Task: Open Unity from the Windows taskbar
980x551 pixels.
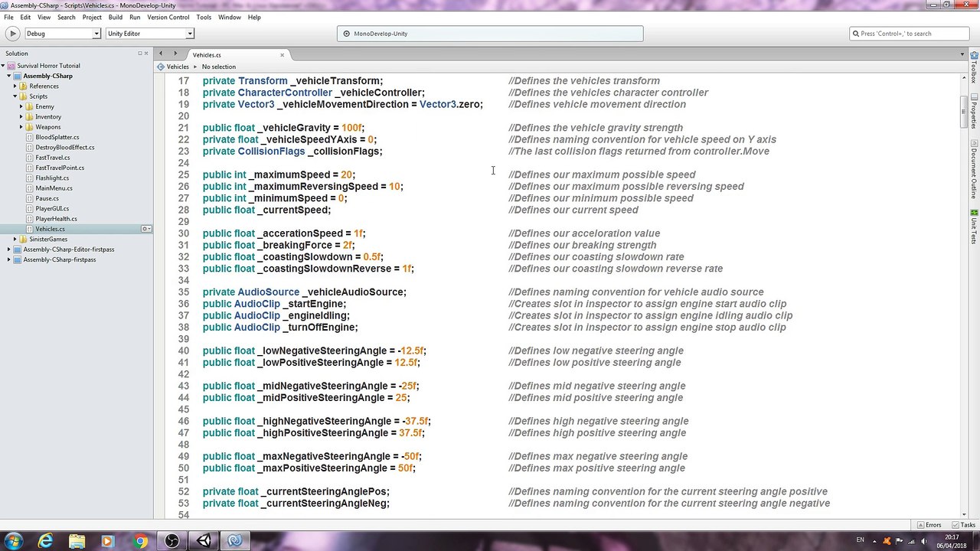Action: click(x=204, y=541)
